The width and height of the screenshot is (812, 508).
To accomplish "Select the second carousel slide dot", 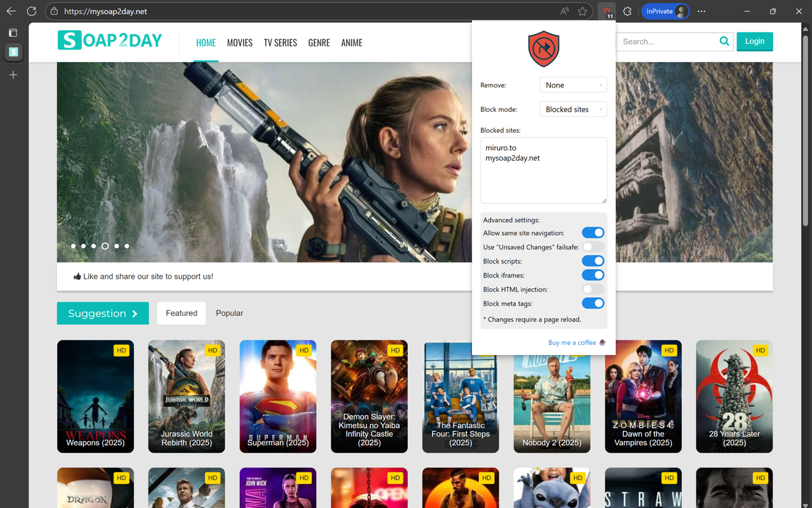I will (83, 246).
